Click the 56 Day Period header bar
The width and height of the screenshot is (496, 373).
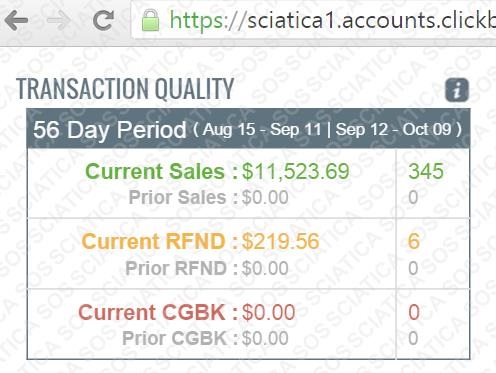248,129
